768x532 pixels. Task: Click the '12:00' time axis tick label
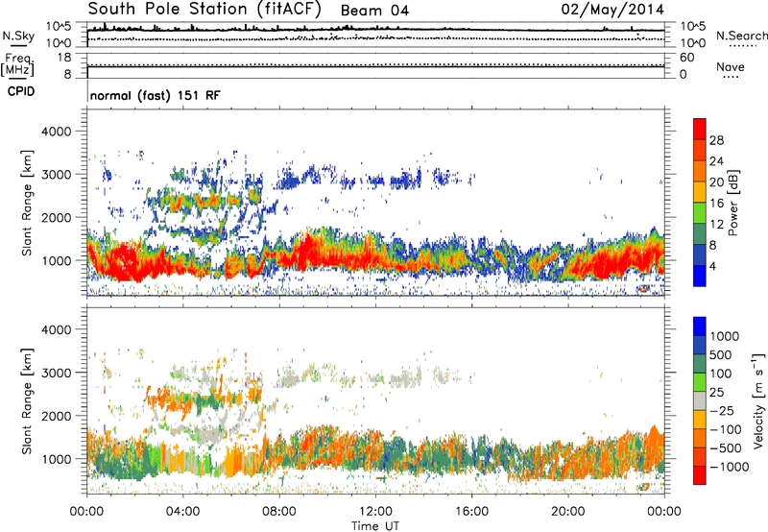(x=375, y=512)
